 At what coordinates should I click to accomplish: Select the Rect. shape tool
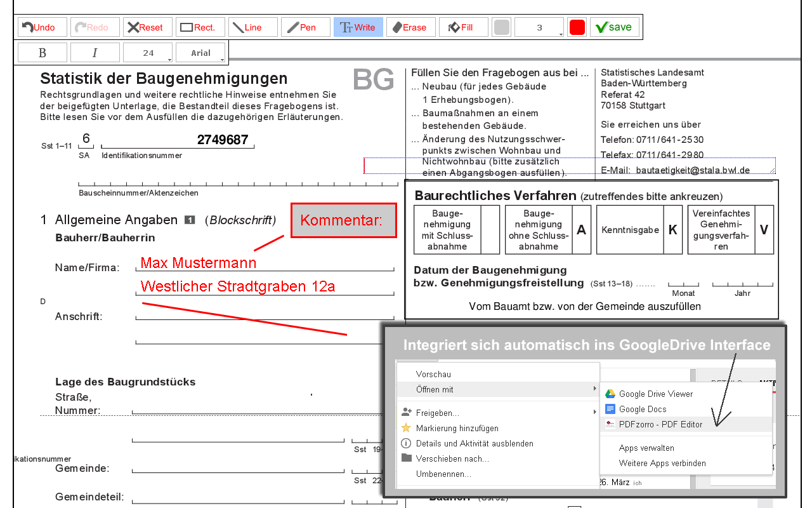click(200, 27)
